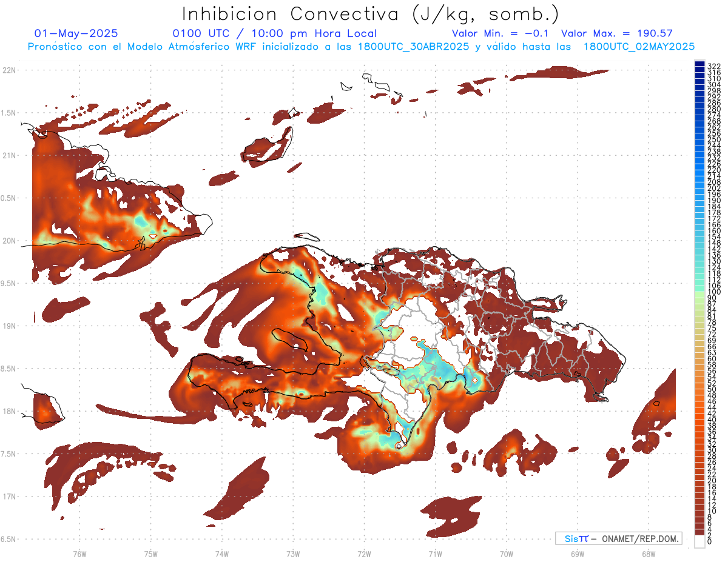The height and width of the screenshot is (562, 728).
Task: Click the 'Valor Max. = 190.57' text
Action: click(x=616, y=33)
